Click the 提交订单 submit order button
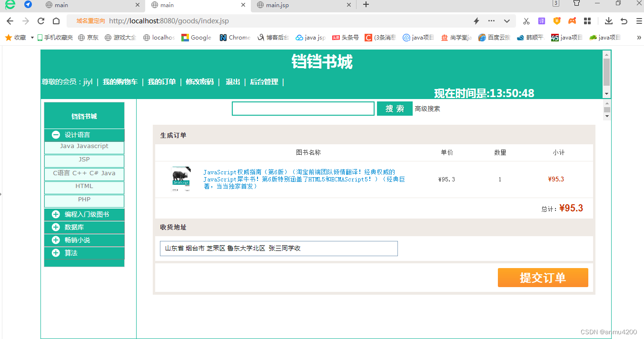Image resolution: width=644 pixels, height=339 pixels. point(542,278)
